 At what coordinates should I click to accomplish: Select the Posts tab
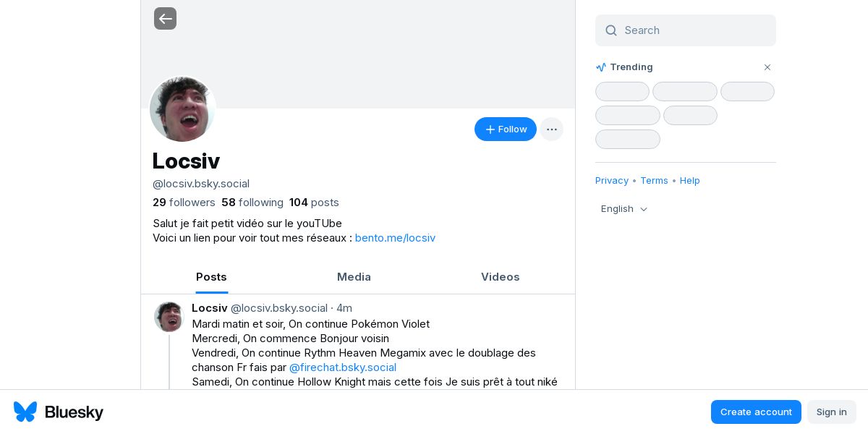(211, 277)
